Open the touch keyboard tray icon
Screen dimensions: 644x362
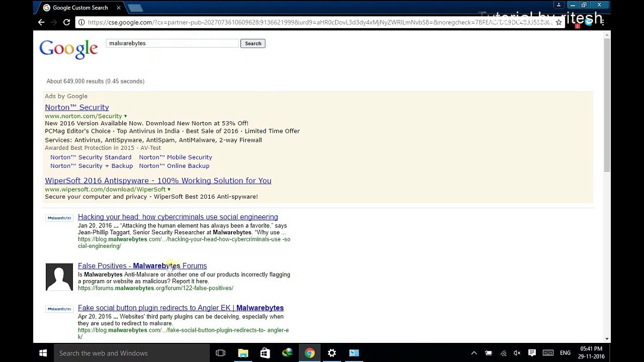coord(548,353)
